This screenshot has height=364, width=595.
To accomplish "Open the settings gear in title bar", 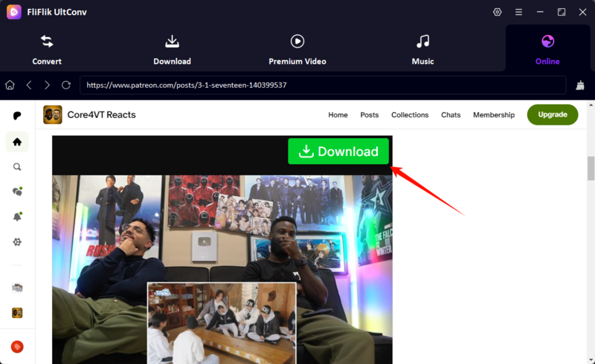I will [x=497, y=12].
